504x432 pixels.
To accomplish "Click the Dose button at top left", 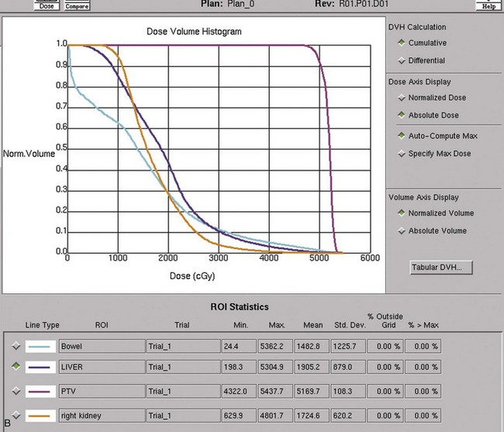I will pyautogui.click(x=47, y=5).
